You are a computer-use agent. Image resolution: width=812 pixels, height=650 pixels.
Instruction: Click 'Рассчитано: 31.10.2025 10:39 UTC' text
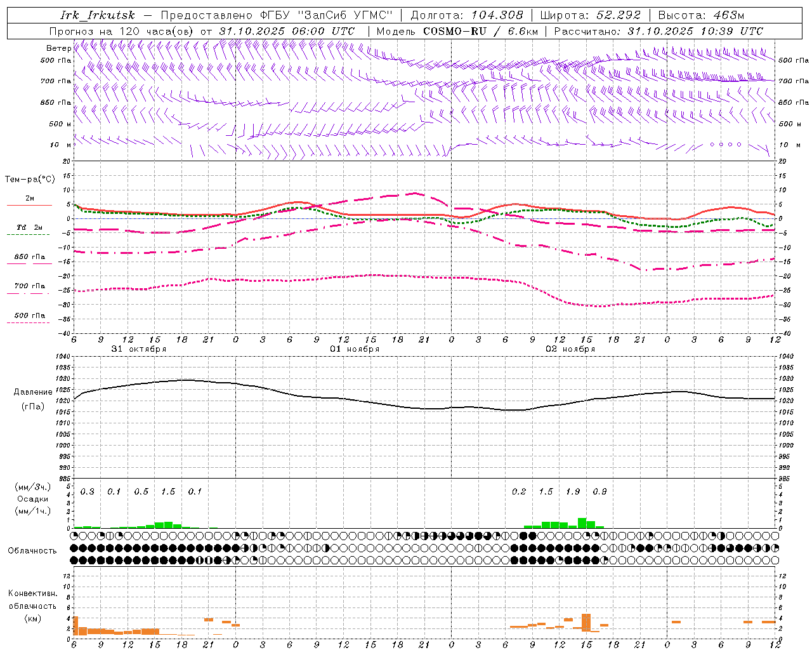click(x=658, y=31)
